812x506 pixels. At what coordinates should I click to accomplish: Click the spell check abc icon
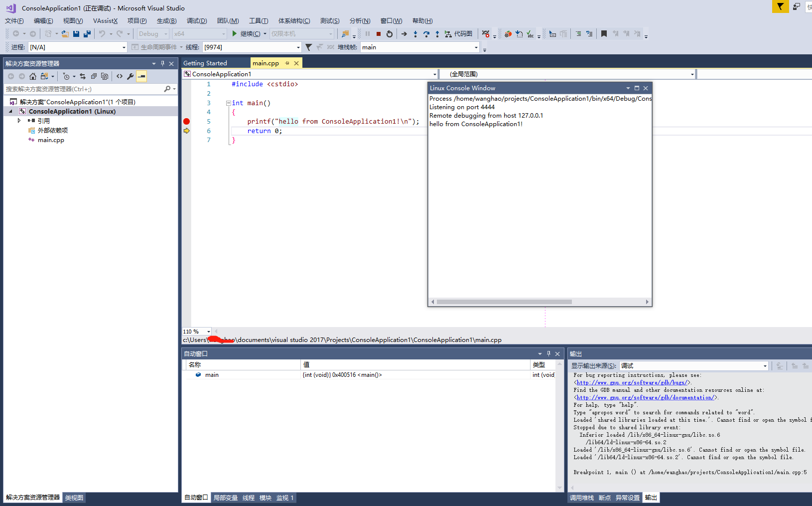(x=530, y=34)
